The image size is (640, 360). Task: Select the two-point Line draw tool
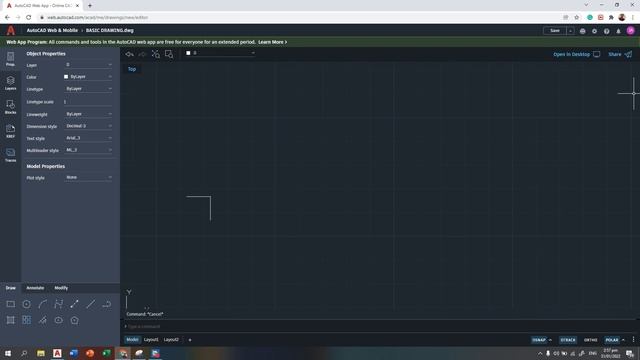tap(74, 304)
